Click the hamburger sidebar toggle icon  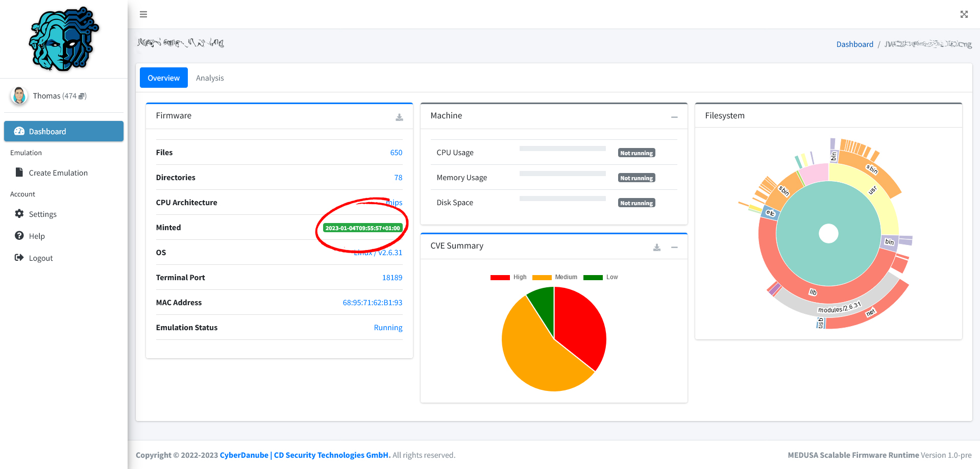pos(143,14)
